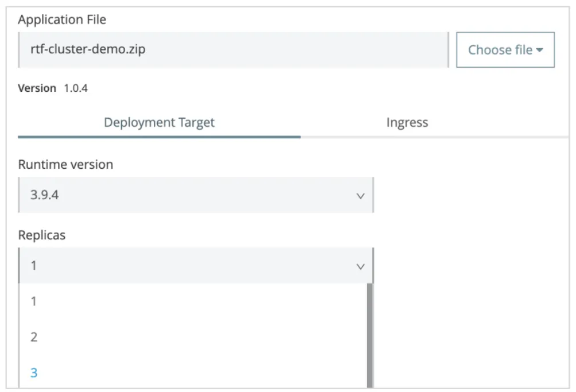Click the chevron on the Replicas selector
The image size is (576, 392).
click(x=361, y=266)
